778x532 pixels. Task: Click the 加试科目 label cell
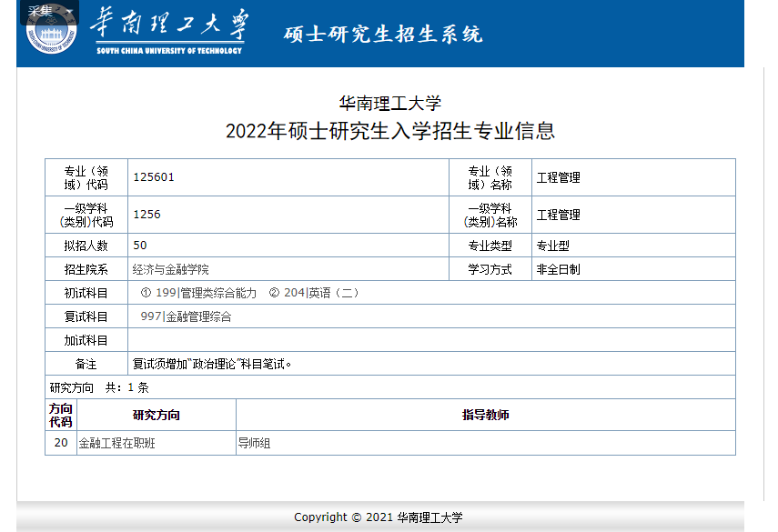(x=86, y=341)
